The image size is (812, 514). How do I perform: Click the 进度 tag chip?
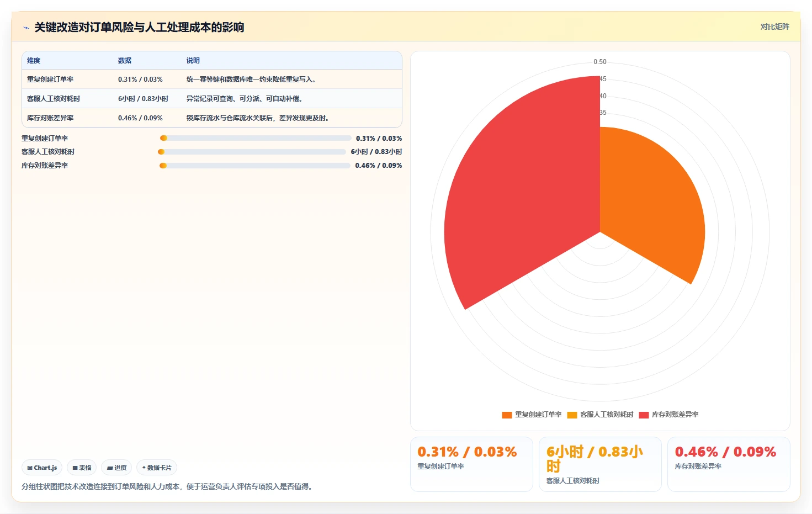coord(116,468)
